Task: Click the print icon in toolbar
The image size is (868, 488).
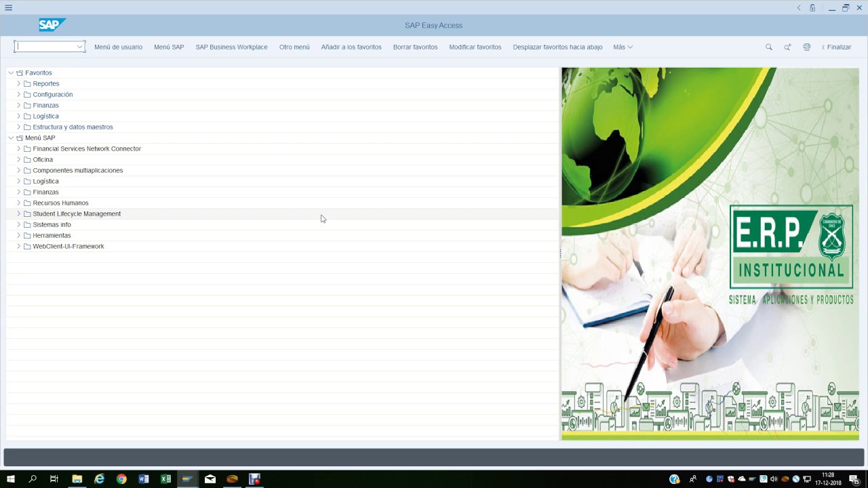Action: click(806, 47)
